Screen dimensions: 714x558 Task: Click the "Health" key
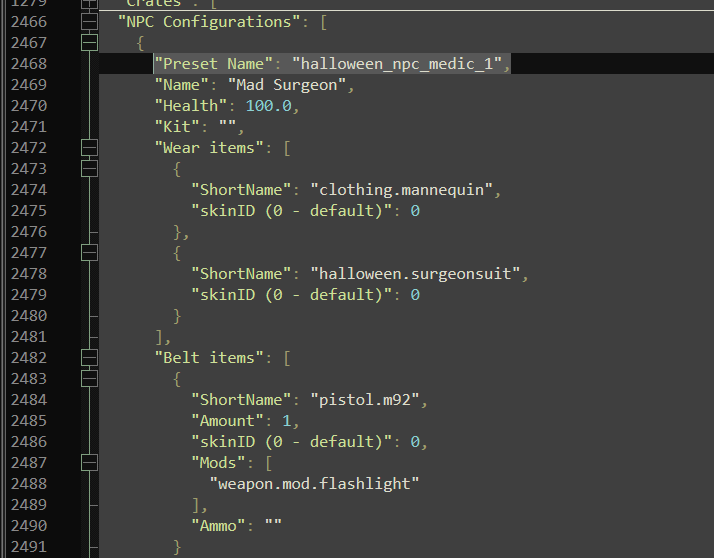(191, 106)
